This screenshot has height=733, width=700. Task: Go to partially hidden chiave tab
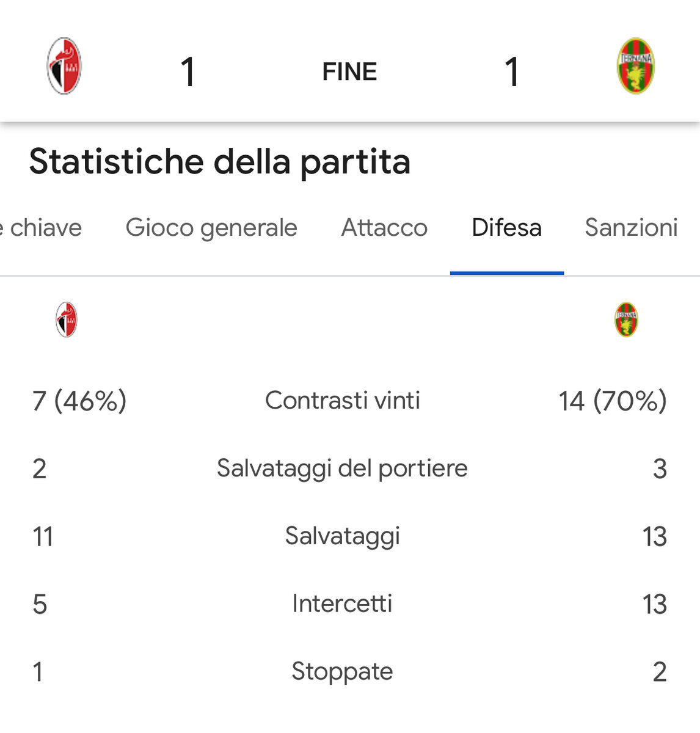[41, 228]
